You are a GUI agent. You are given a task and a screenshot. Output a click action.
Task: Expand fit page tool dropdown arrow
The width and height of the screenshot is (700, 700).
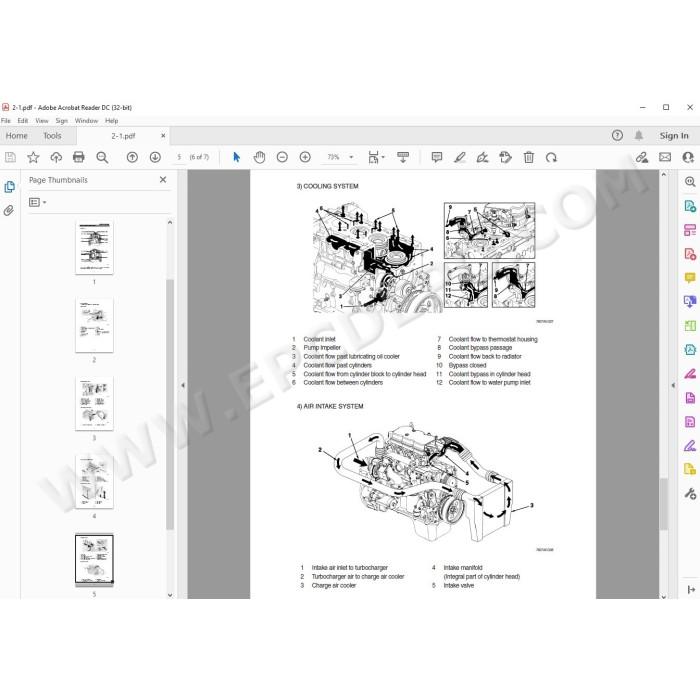tap(383, 157)
